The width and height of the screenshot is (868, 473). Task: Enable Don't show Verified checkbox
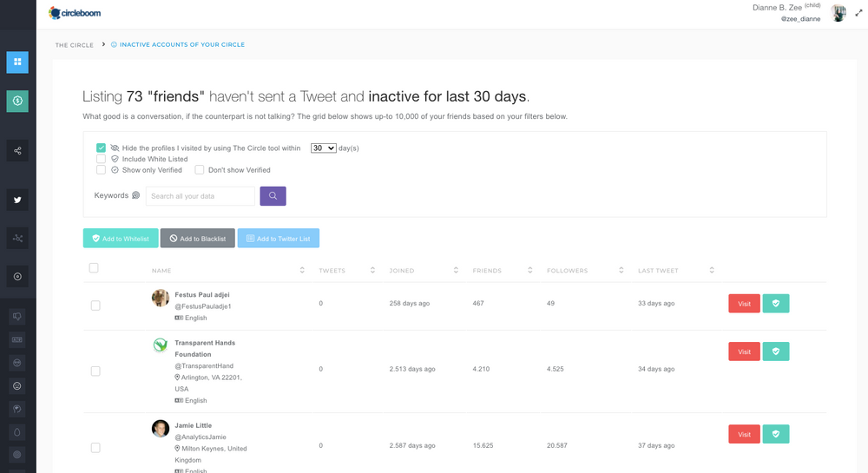click(200, 170)
